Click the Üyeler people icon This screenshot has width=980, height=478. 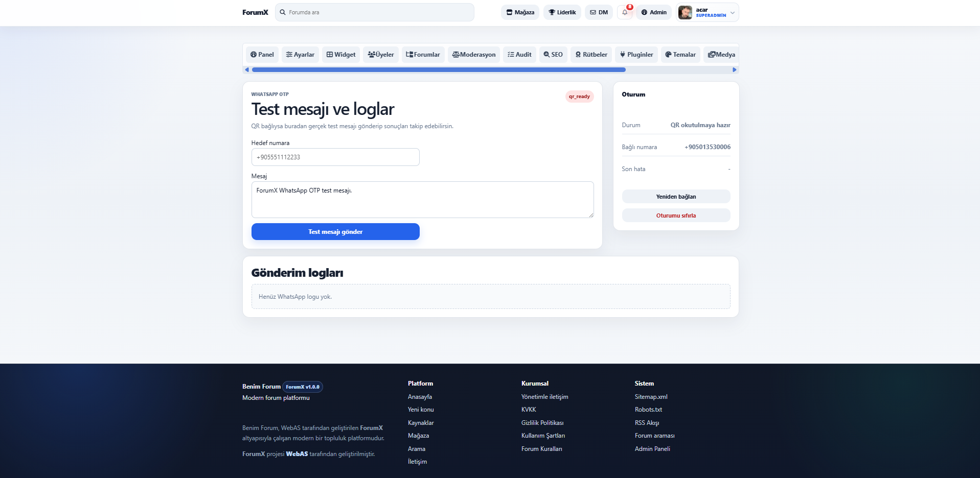[372, 55]
